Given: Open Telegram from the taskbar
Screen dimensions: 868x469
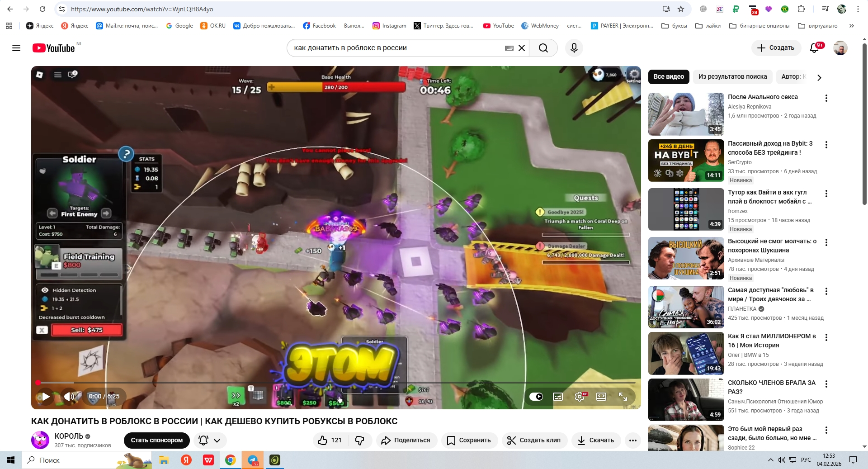Looking at the screenshot, I should (253, 460).
